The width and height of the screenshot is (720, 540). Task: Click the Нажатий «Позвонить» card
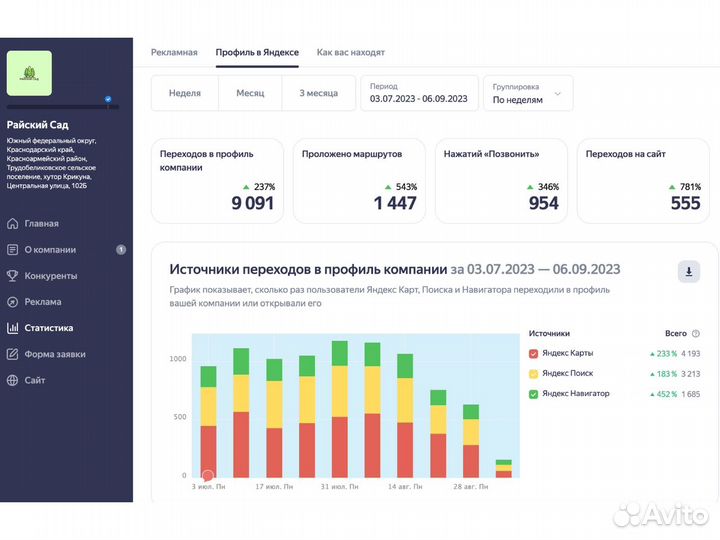[x=501, y=181]
